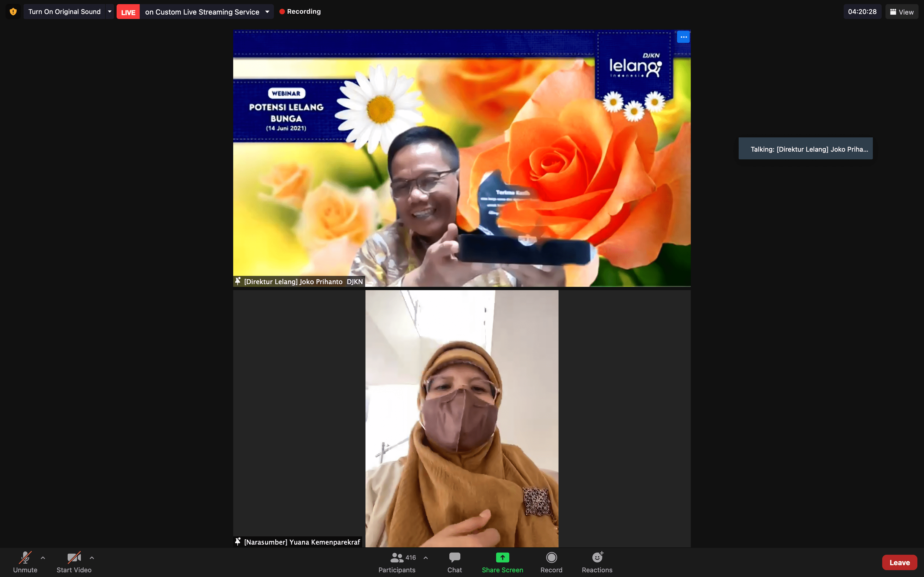Expand video options next to Start Video
This screenshot has height=577, width=924.
(92, 558)
